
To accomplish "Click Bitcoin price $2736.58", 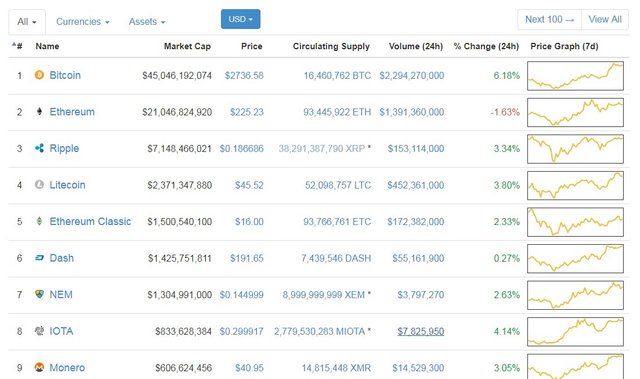I will [x=244, y=75].
